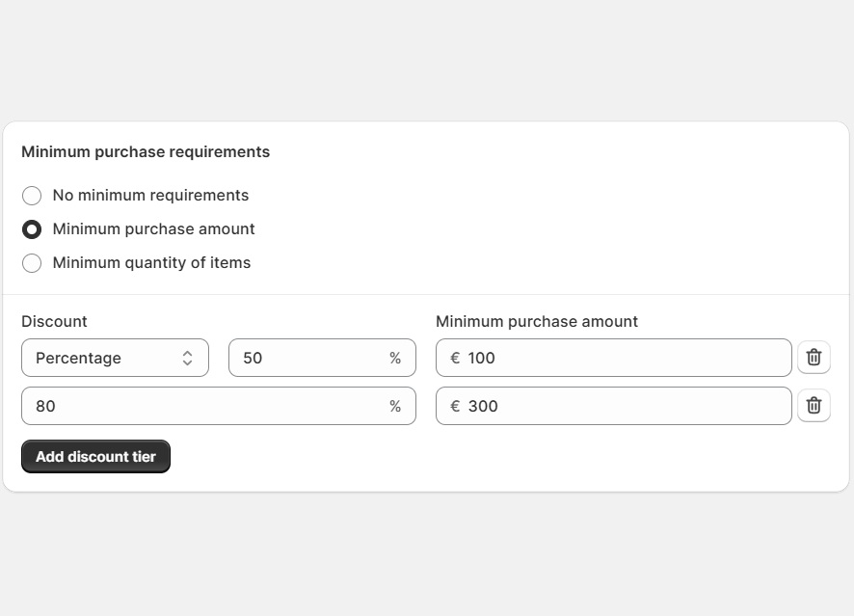Click the % symbol in the 50 field
The width and height of the screenshot is (854, 616).
pyautogui.click(x=395, y=358)
